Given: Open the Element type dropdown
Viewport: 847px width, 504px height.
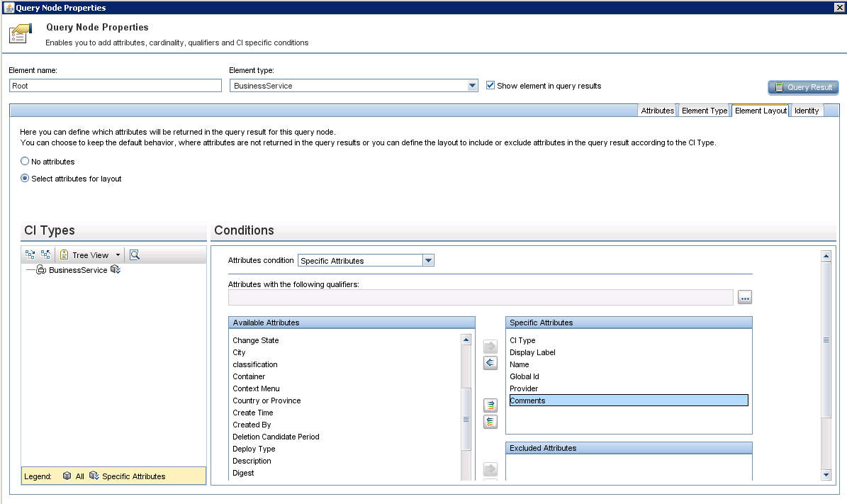Looking at the screenshot, I should (473, 86).
